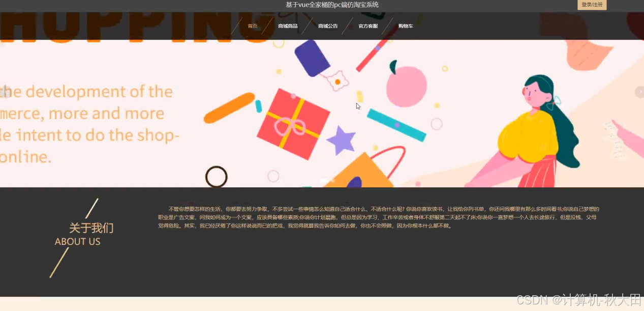
Task: Advance carousel with right arrow
Action: pyautogui.click(x=639, y=92)
